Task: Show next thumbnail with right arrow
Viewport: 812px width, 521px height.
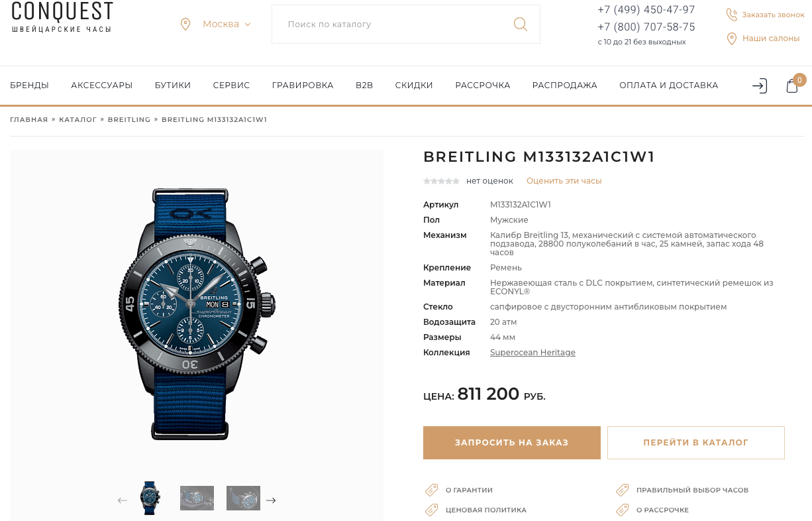Action: [x=271, y=500]
